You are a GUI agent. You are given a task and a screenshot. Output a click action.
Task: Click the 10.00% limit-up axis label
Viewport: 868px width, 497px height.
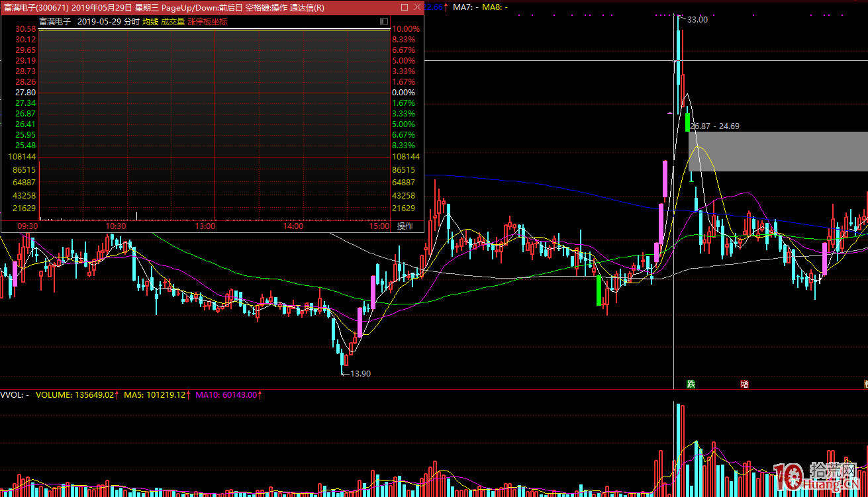405,29
